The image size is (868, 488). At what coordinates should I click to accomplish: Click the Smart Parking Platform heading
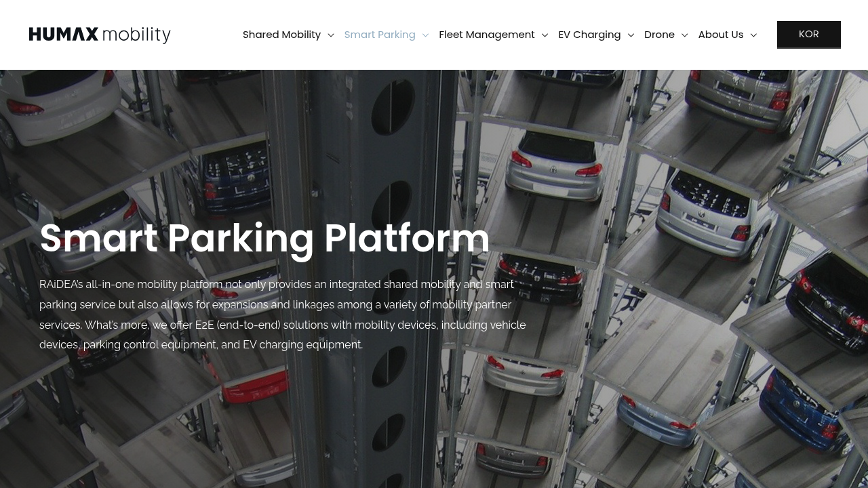(x=264, y=239)
